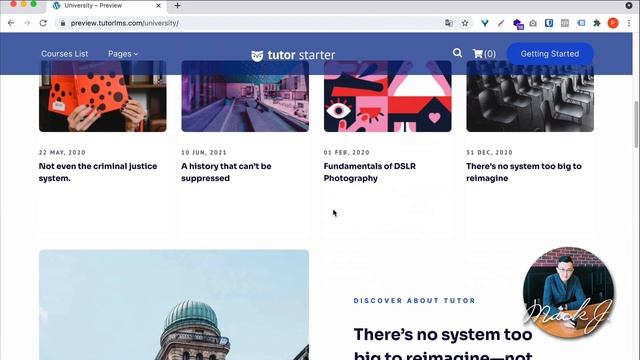Screen dimensions: 640x360
Task: Open the purple corridor post thumbnail
Action: point(245,96)
